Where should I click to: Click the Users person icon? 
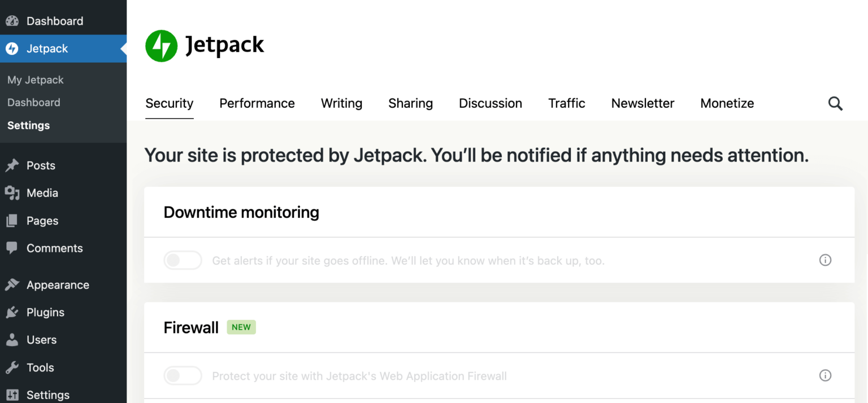tap(12, 340)
